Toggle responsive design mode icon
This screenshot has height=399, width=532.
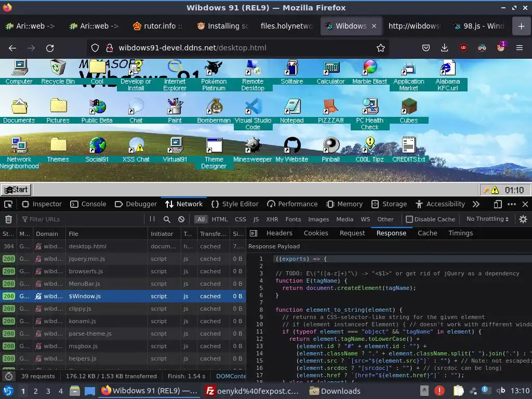(x=497, y=204)
